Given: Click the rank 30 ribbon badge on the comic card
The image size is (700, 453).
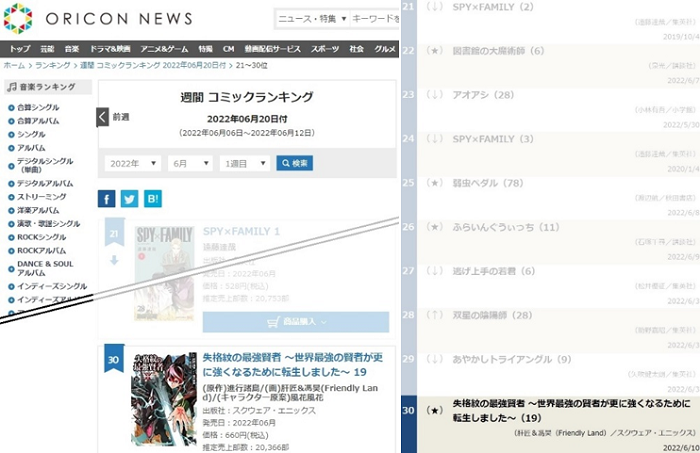Looking at the screenshot, I should (114, 359).
